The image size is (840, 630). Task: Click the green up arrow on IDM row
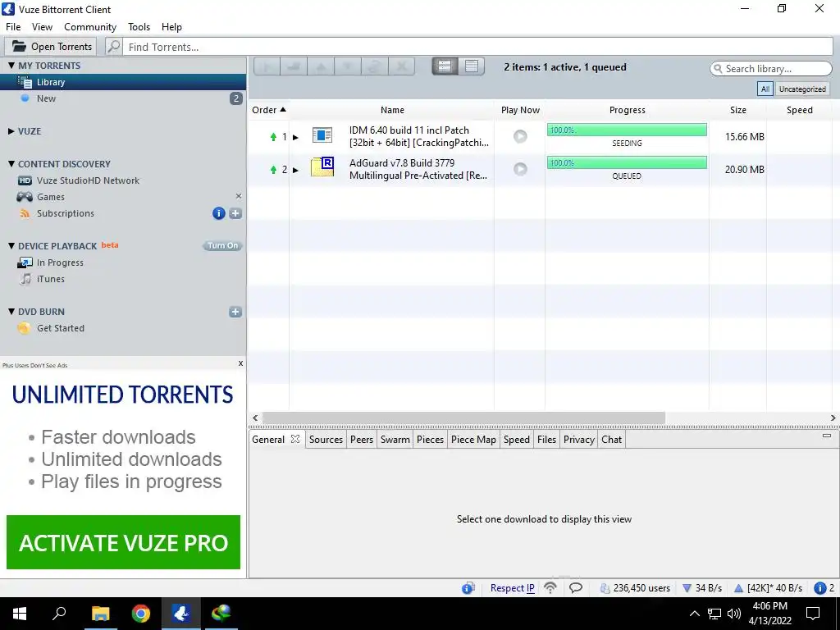(273, 137)
